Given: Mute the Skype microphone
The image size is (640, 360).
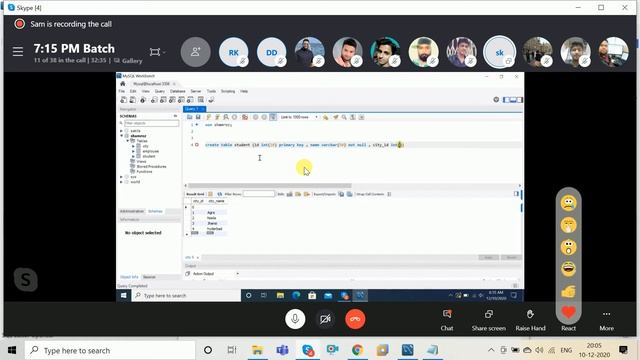Looking at the screenshot, I should (x=295, y=319).
